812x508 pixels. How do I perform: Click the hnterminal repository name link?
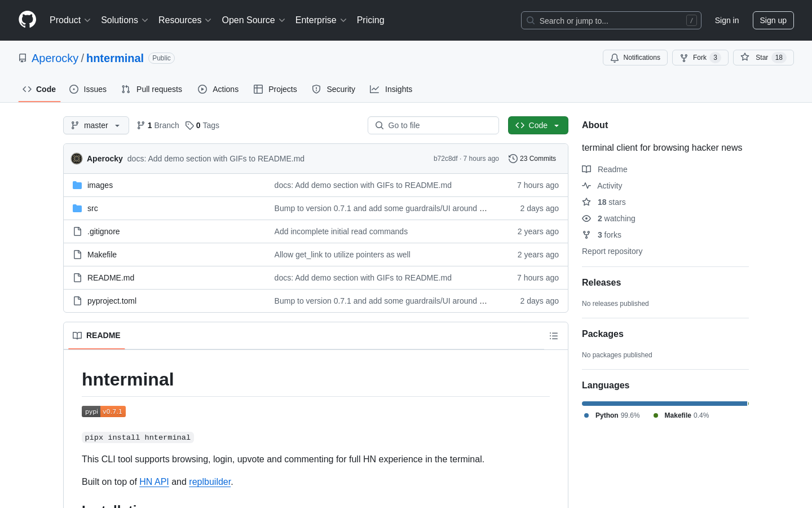pos(115,58)
